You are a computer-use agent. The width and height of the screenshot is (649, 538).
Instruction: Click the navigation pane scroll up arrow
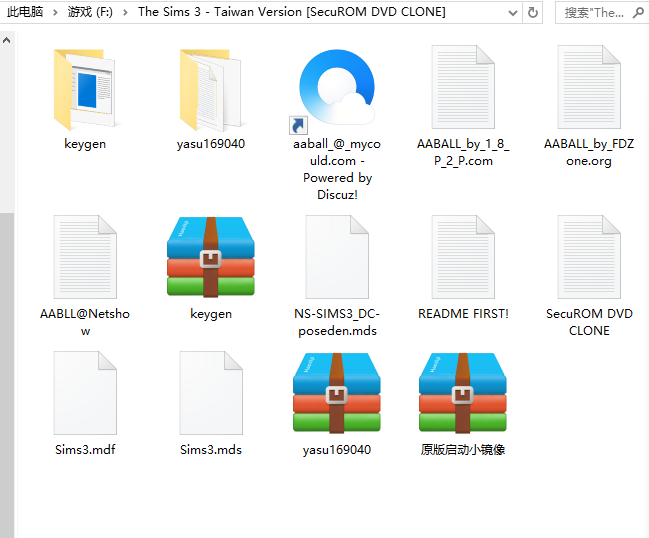[x=6, y=41]
